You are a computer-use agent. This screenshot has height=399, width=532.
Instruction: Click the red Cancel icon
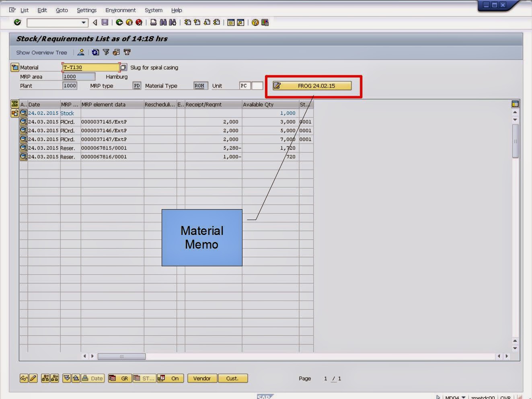click(139, 23)
